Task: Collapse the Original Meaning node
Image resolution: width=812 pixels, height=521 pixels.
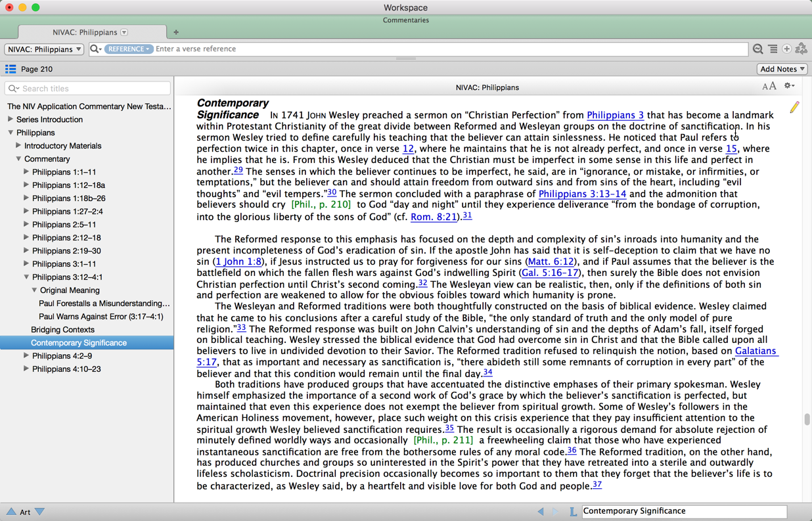Action: pyautogui.click(x=34, y=290)
